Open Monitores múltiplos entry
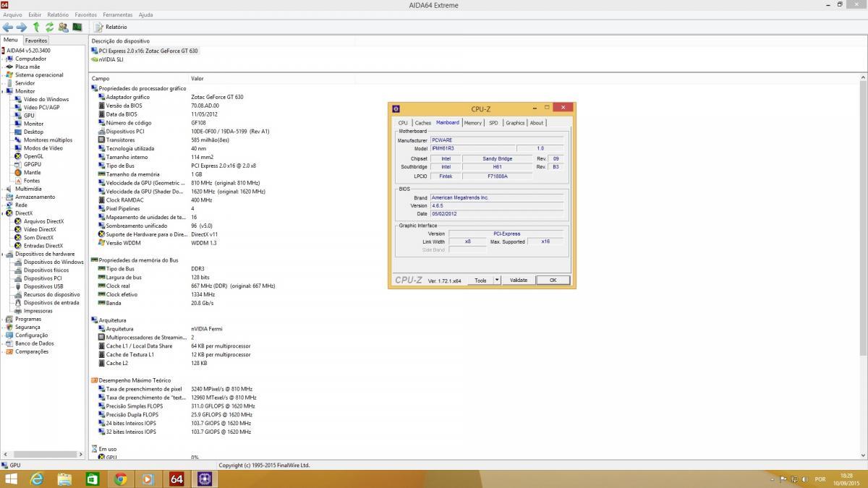868x488 pixels. pos(48,140)
